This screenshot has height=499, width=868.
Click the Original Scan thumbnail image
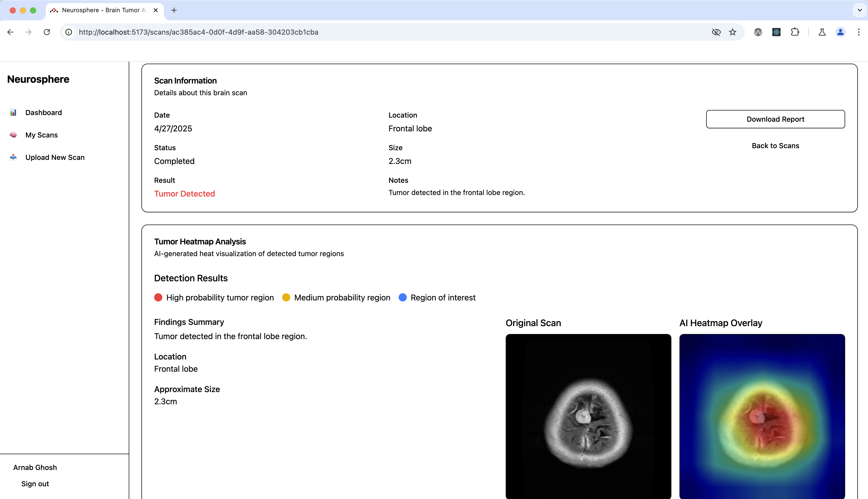tap(588, 417)
